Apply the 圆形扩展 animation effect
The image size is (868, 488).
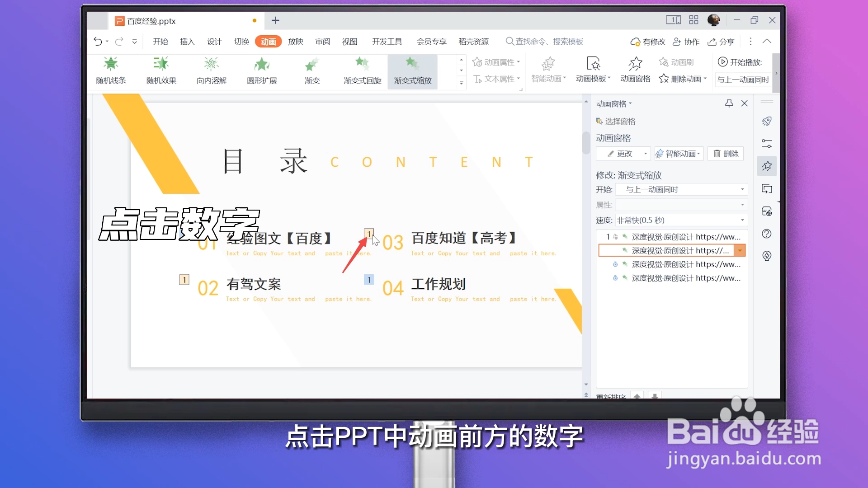[x=262, y=71]
